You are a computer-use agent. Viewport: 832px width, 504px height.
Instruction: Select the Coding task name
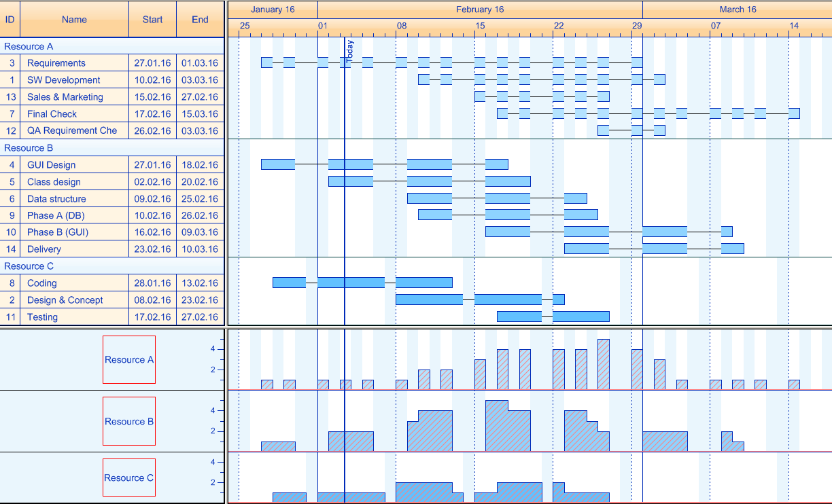42,283
